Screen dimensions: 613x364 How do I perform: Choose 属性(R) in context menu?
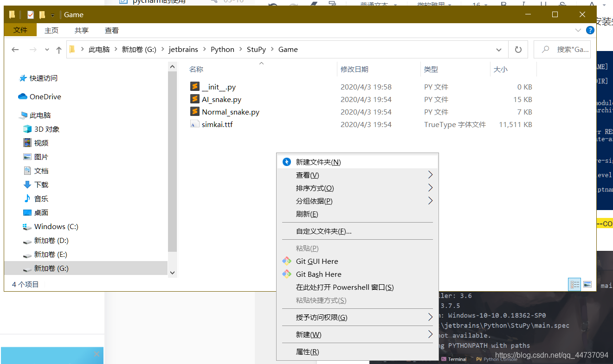pyautogui.click(x=357, y=351)
